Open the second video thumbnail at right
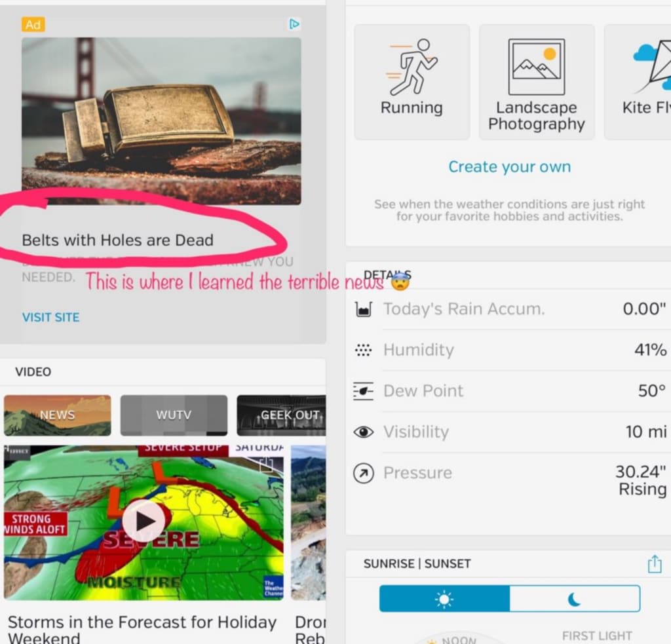This screenshot has width=671, height=644. [308, 523]
